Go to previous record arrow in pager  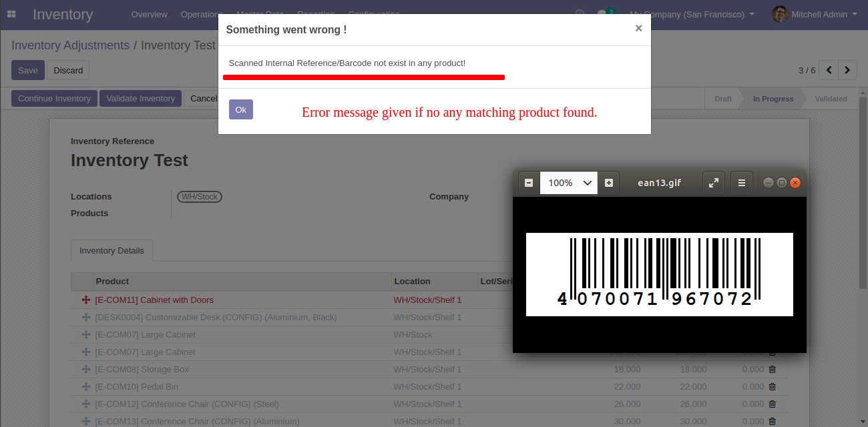[829, 69]
